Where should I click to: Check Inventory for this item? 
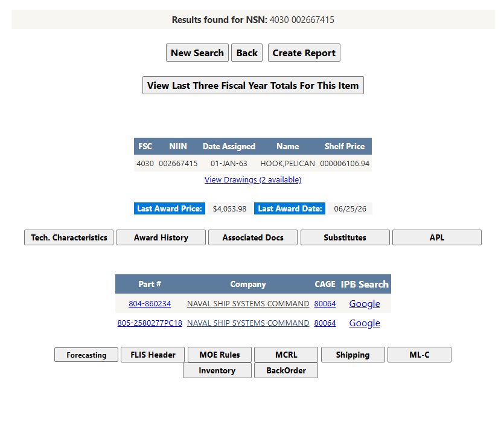[217, 370]
